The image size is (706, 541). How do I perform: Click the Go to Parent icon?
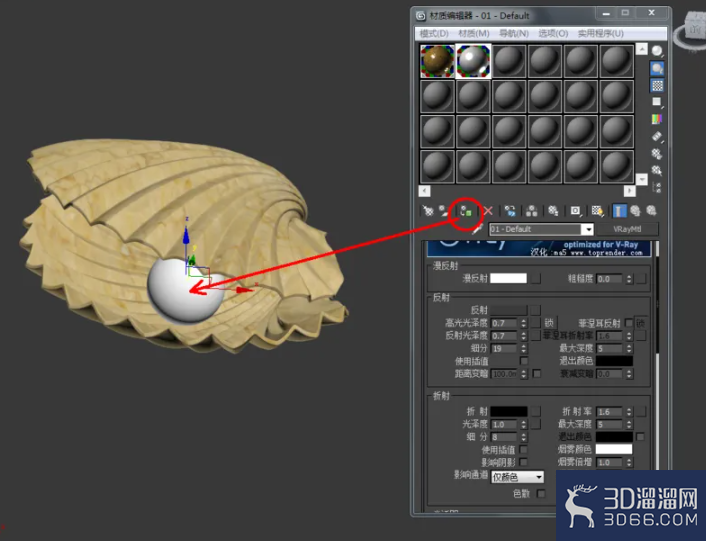tap(635, 211)
